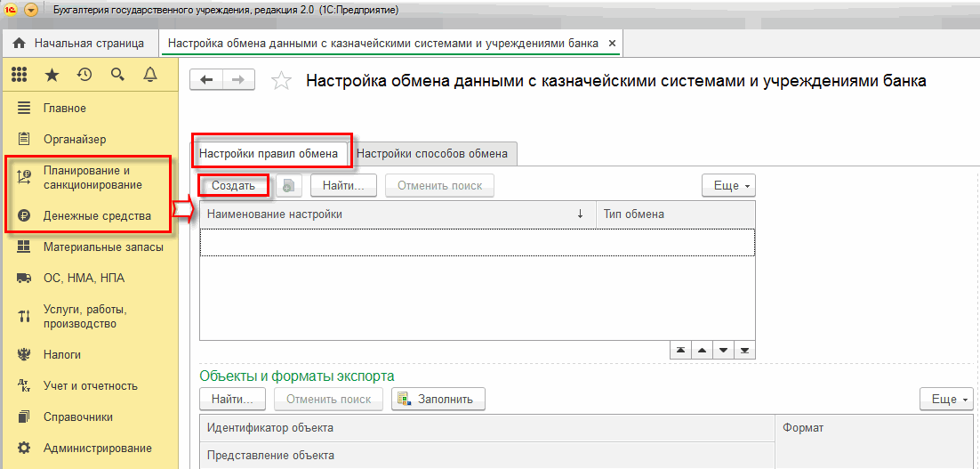980x469 pixels.
Task: Move the row to the top of the list
Action: coord(681,351)
